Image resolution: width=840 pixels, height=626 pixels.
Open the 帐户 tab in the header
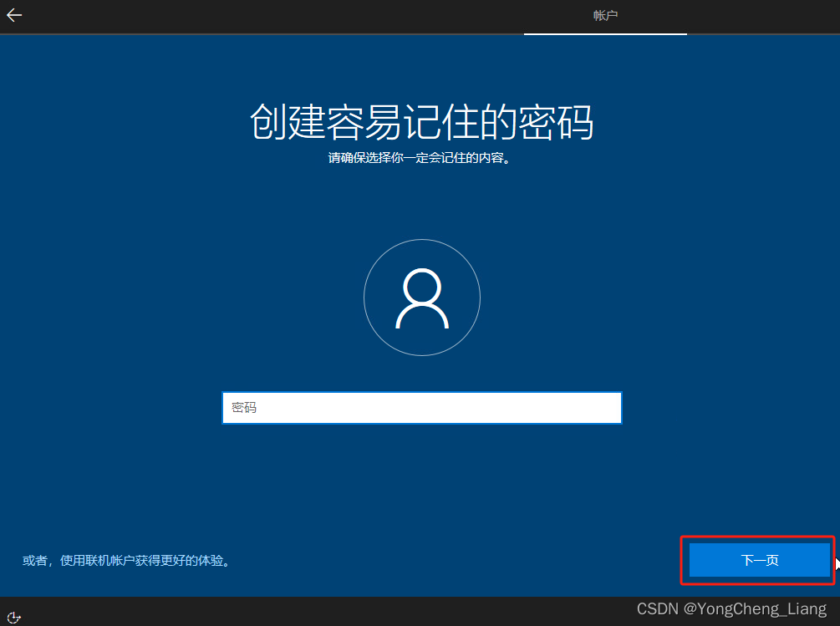tap(605, 16)
